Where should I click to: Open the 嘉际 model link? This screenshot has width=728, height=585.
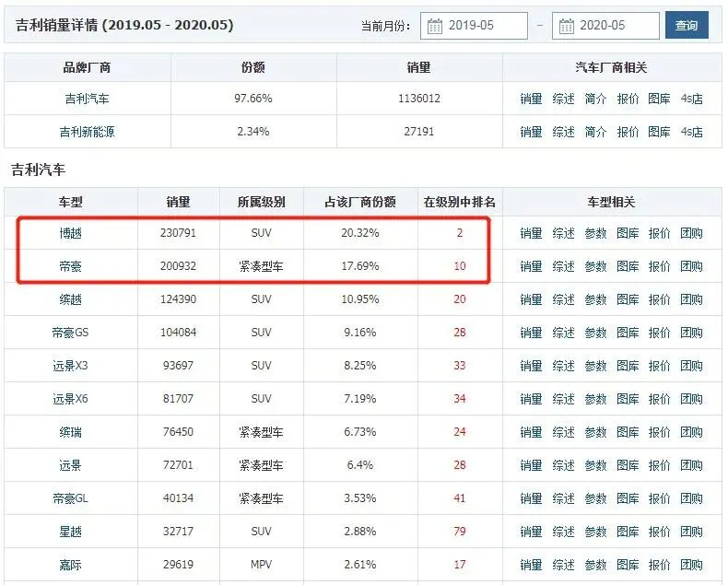[x=71, y=565]
